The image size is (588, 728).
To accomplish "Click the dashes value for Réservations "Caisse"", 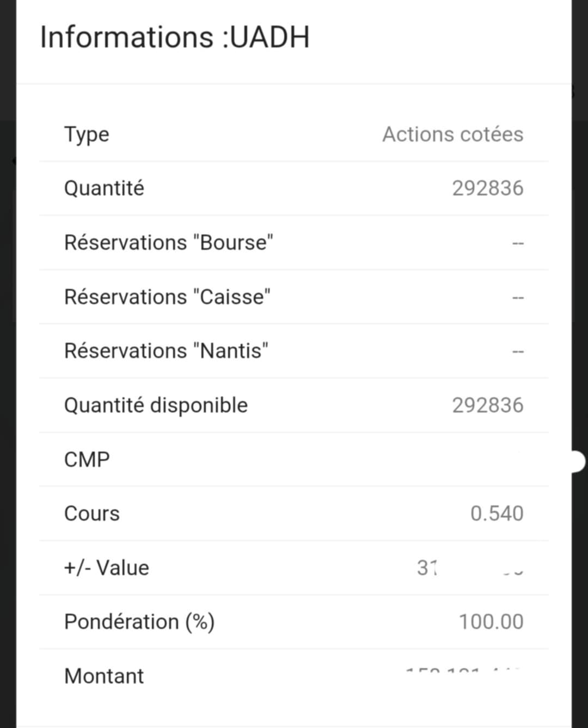I will (x=517, y=298).
